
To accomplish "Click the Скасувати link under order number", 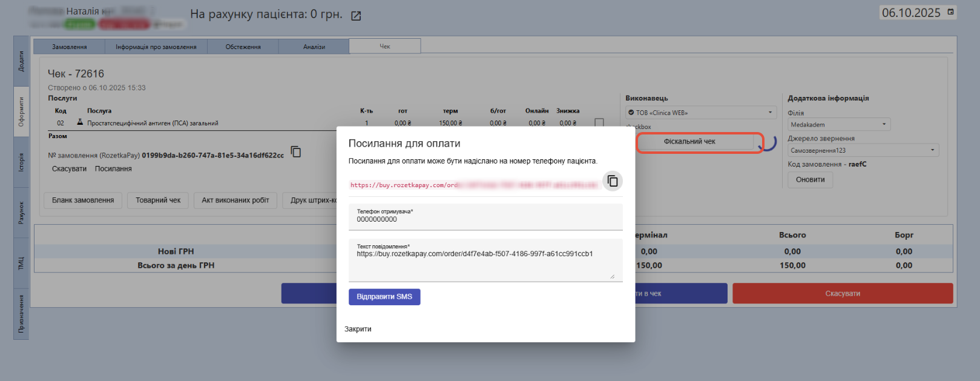I will pos(69,169).
